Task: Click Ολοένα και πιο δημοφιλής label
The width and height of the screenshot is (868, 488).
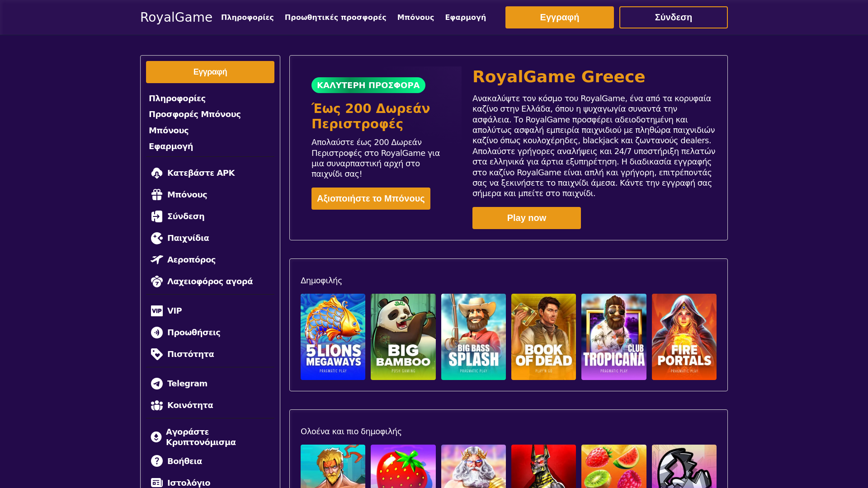Action: pos(351,432)
